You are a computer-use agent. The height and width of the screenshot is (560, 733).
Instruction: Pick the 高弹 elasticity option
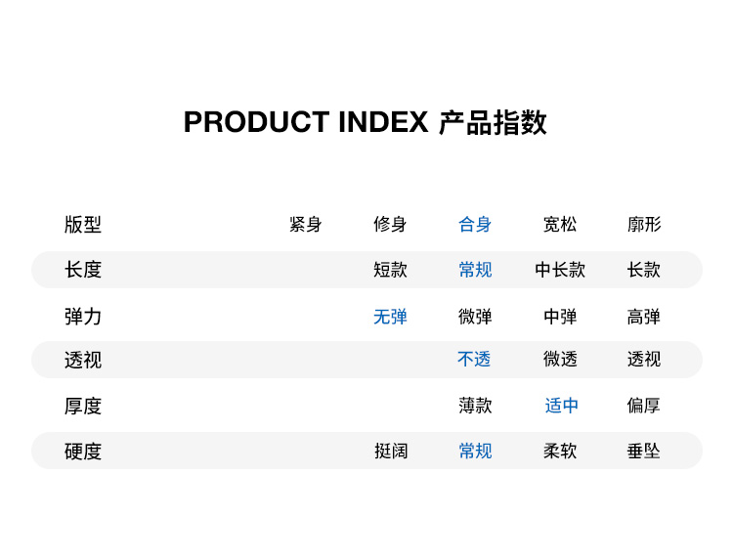tap(644, 317)
